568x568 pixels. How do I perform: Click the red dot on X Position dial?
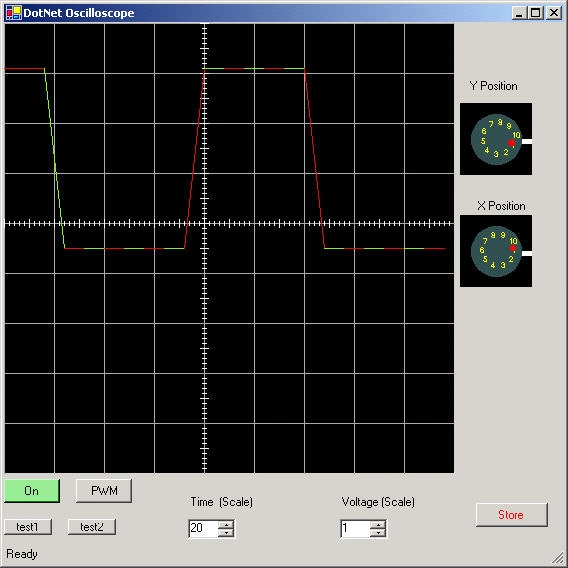[513, 248]
